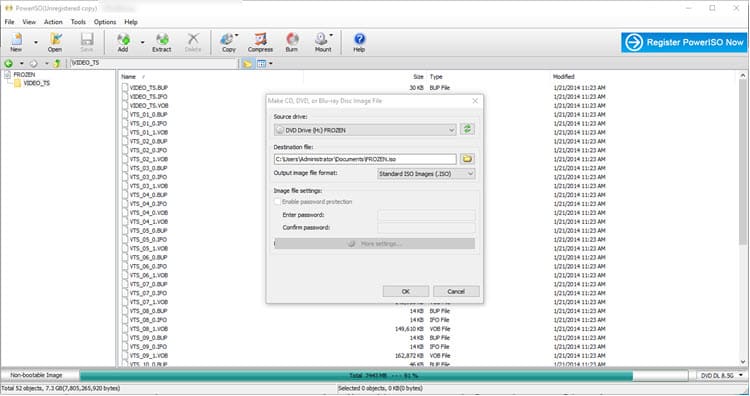Screen dimensions: 750x396
Task: Sort by the Type column header
Action: pos(436,77)
